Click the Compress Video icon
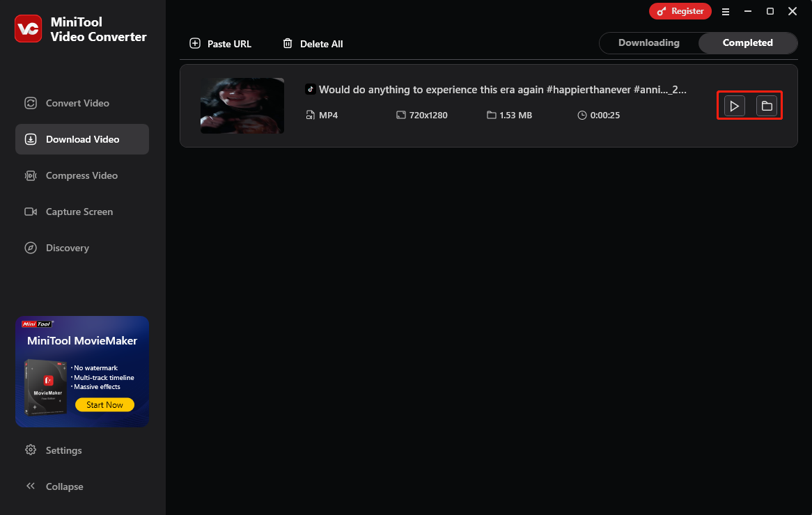The height and width of the screenshot is (515, 812). [31, 175]
